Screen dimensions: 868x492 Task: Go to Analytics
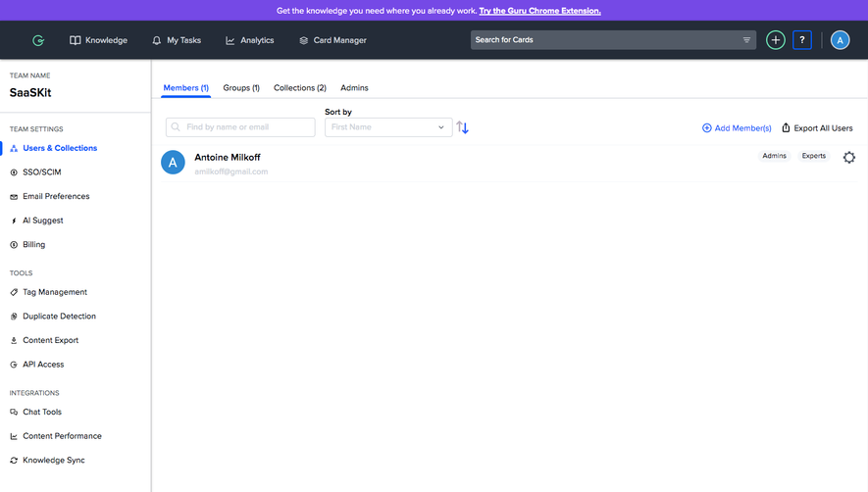point(250,40)
